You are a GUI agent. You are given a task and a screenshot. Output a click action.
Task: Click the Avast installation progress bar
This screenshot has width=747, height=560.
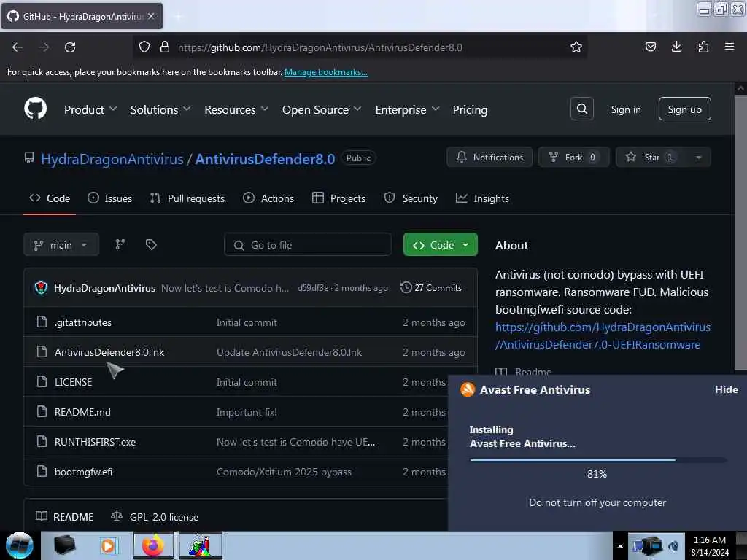[x=598, y=460]
